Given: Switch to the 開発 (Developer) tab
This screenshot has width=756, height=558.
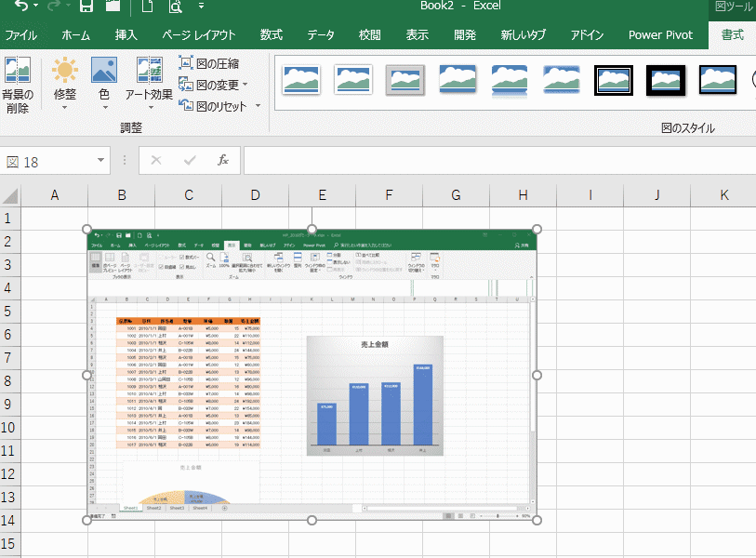Looking at the screenshot, I should click(465, 35).
